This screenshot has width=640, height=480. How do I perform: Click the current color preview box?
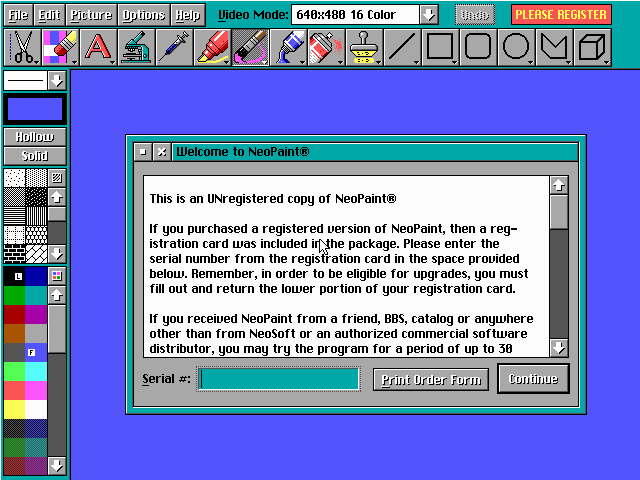[35, 109]
